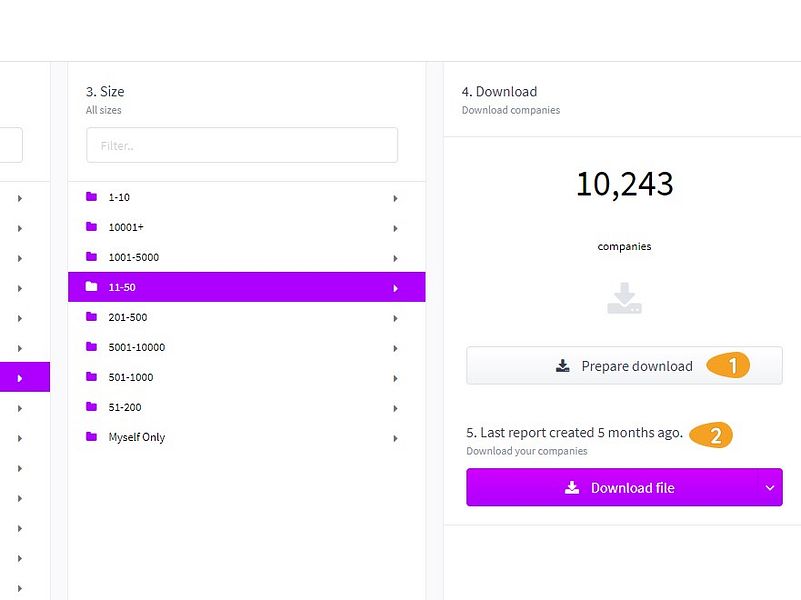Image resolution: width=801 pixels, height=600 pixels.
Task: Click the 'Download your companies' subtitle
Action: click(527, 451)
